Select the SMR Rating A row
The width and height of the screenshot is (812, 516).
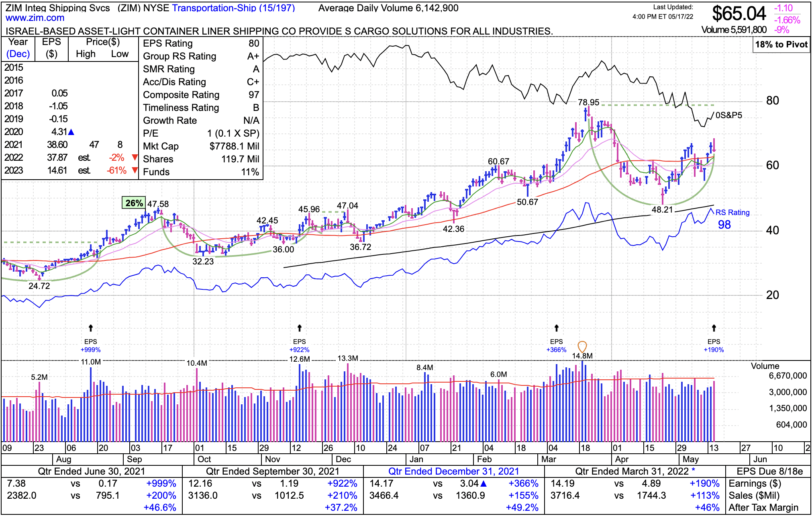[x=201, y=69]
